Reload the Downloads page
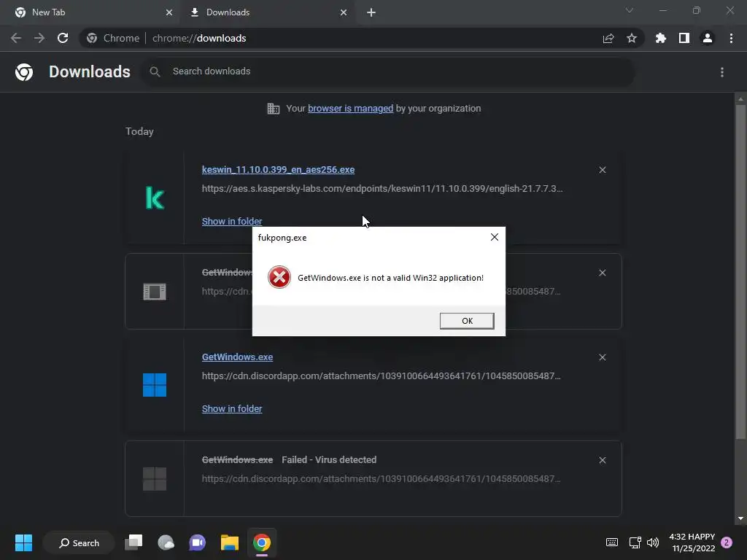Viewport: 747px width, 560px height. [63, 38]
